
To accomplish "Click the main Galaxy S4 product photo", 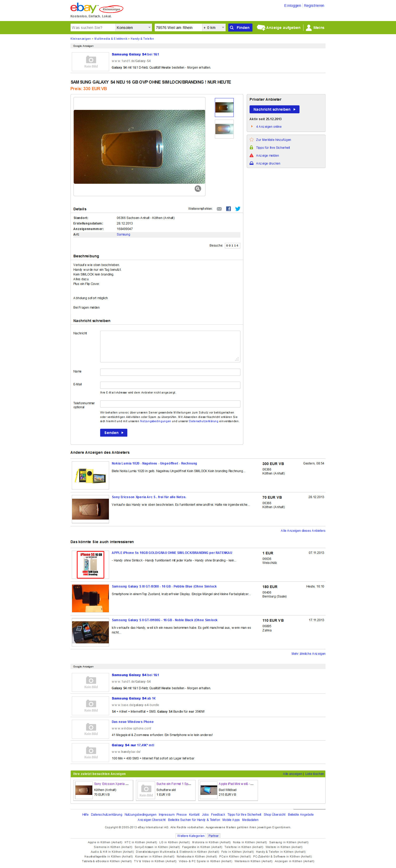I will 139,147.
